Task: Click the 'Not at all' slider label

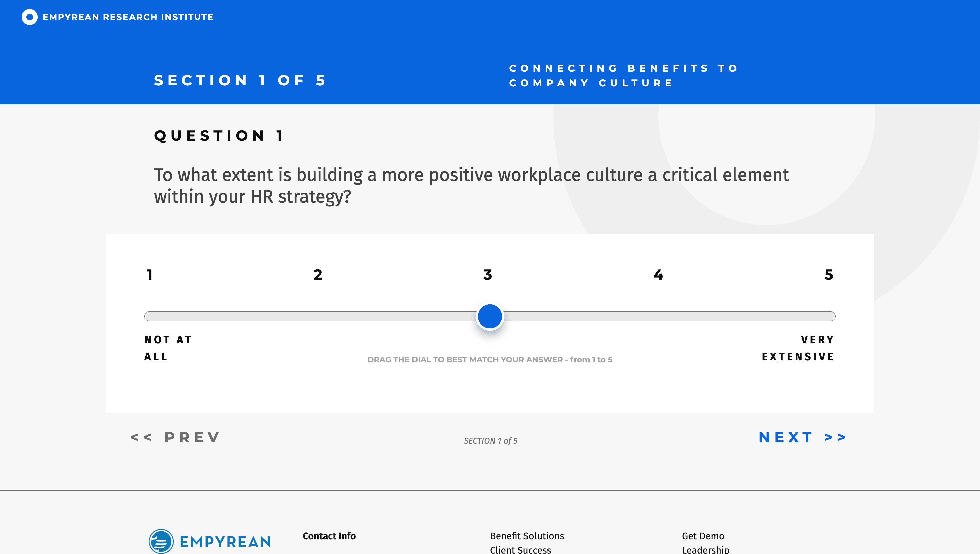Action: (167, 348)
